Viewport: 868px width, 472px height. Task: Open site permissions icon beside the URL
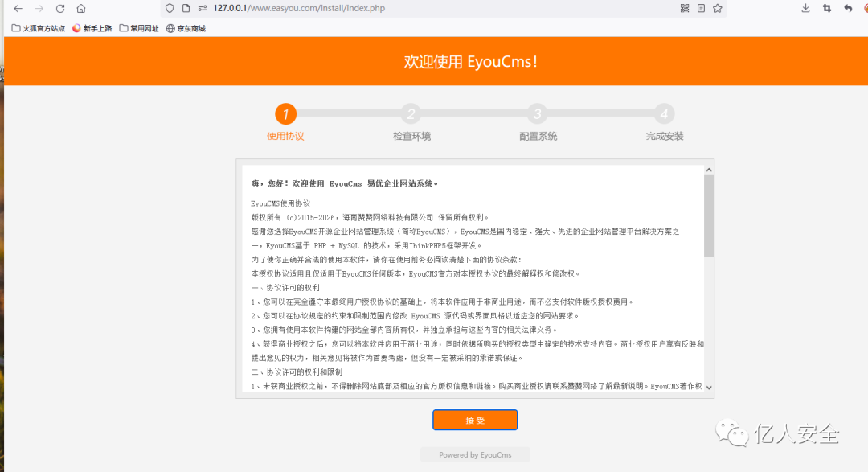tap(202, 8)
